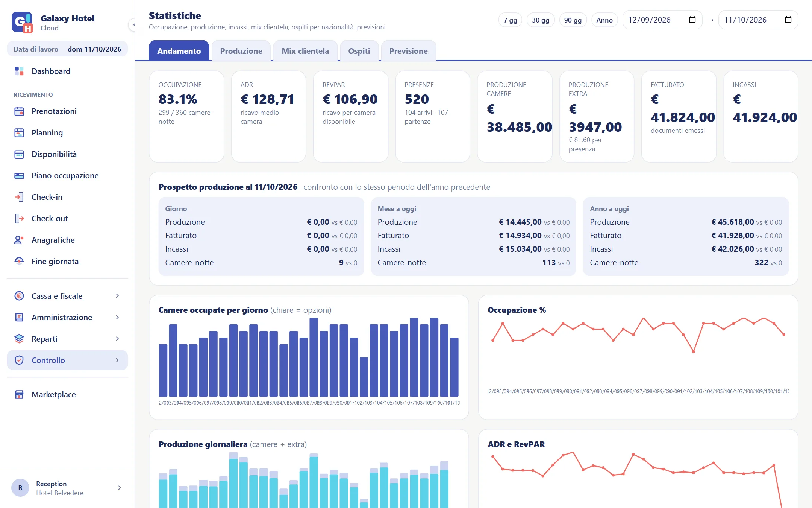Open the Check-in arrow icon
Viewport: 812px width, 508px height.
[x=19, y=197]
